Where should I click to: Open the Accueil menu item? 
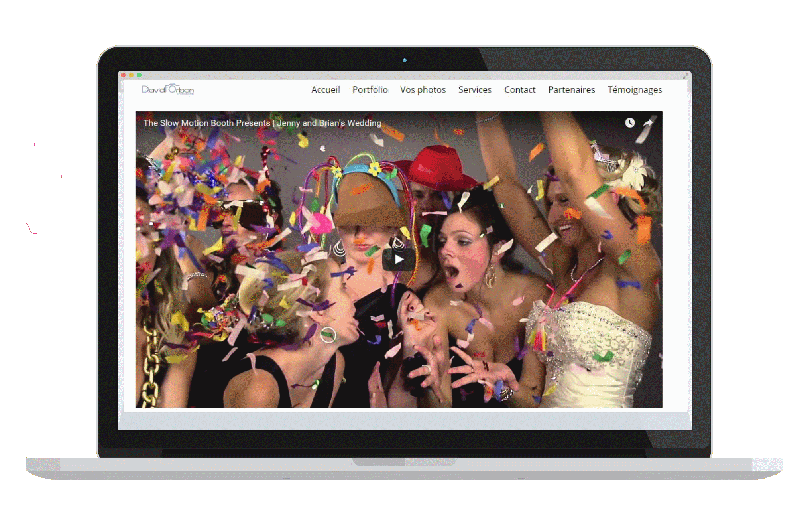click(x=325, y=90)
